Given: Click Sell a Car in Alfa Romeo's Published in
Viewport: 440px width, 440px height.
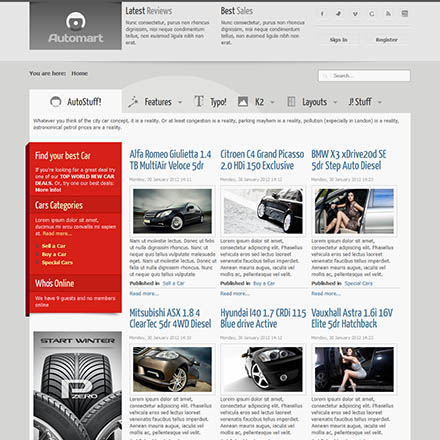Looking at the screenshot, I should [x=174, y=283].
